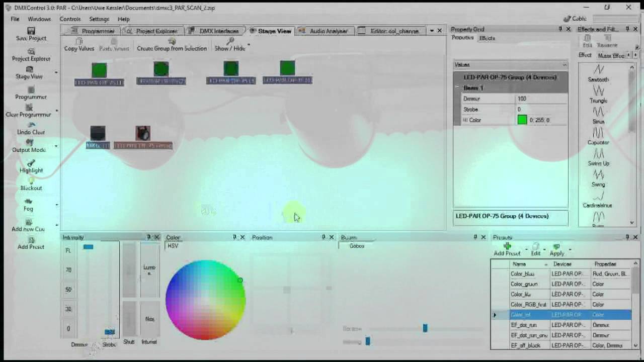Click the Dimmer value field showing 100
644x362 pixels.
(x=542, y=99)
